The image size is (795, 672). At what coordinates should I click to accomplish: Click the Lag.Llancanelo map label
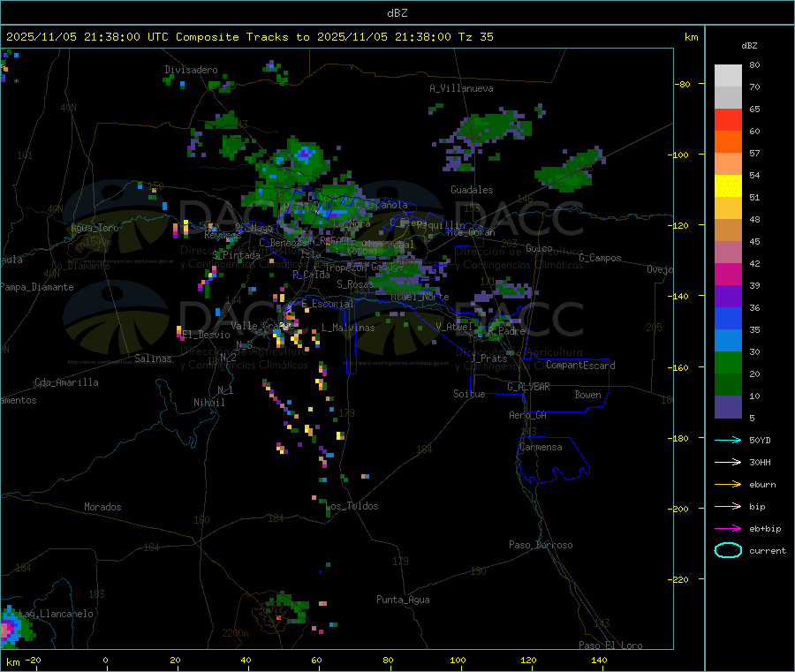57,614
